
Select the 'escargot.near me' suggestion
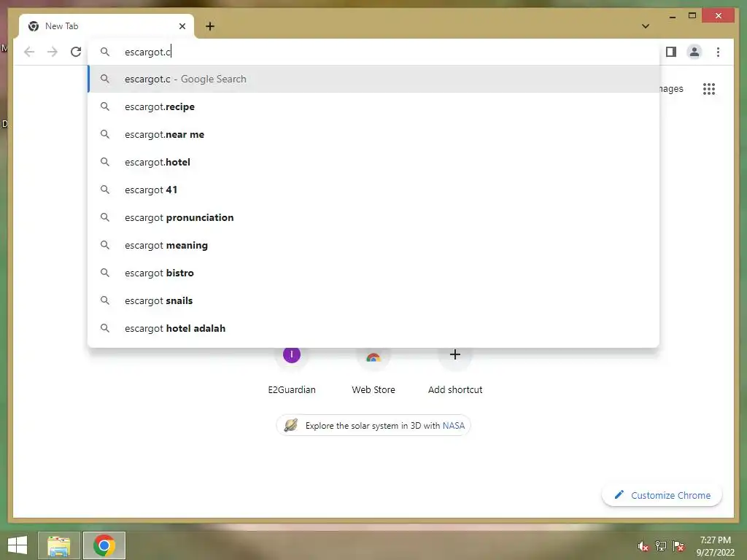click(374, 134)
